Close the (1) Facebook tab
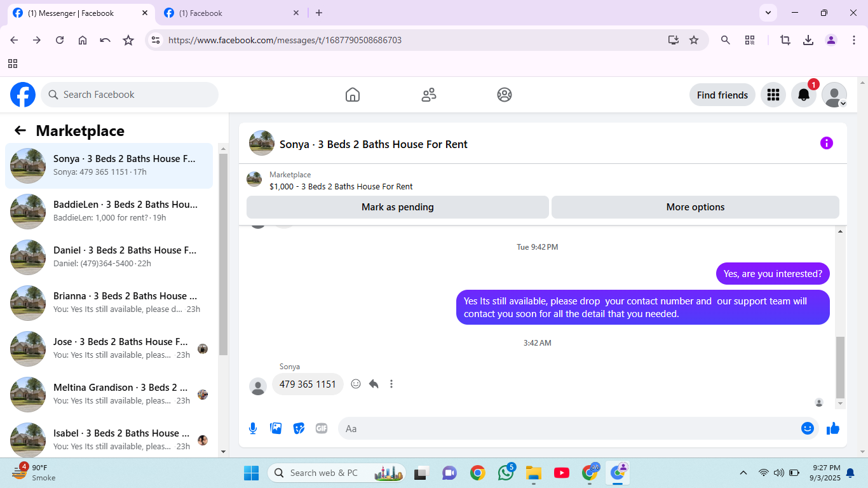The height and width of the screenshot is (488, 868). point(296,13)
